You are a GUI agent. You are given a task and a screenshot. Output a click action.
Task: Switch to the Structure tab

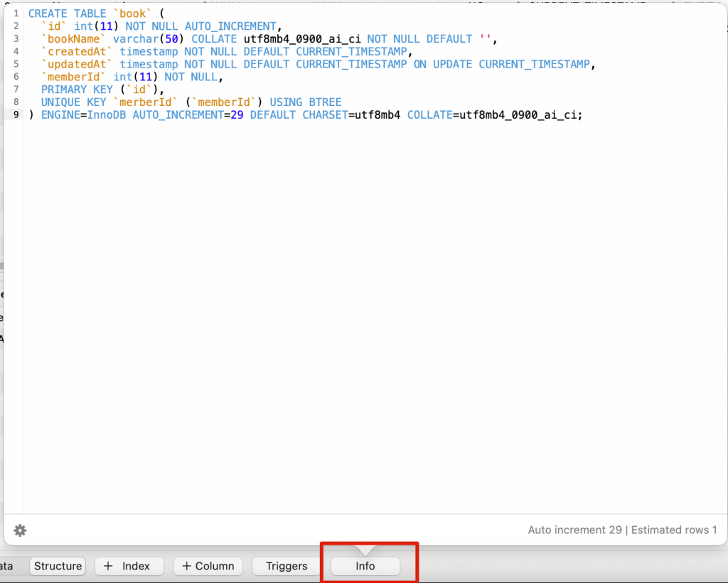[x=58, y=566]
